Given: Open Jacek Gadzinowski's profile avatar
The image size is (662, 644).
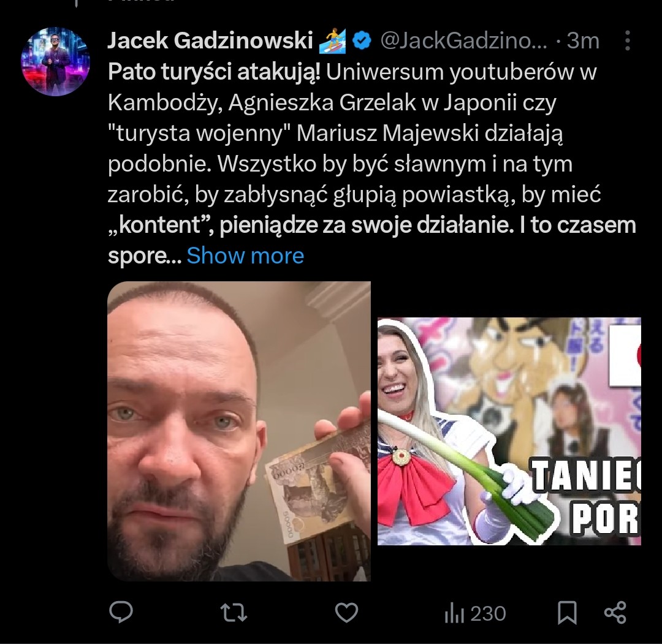Looking at the screenshot, I should (x=56, y=62).
